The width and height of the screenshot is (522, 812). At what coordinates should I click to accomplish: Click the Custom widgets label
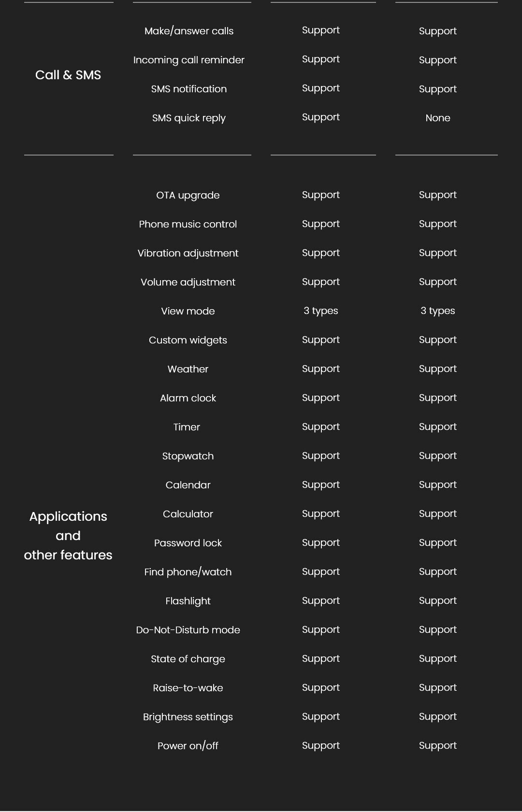coord(188,340)
